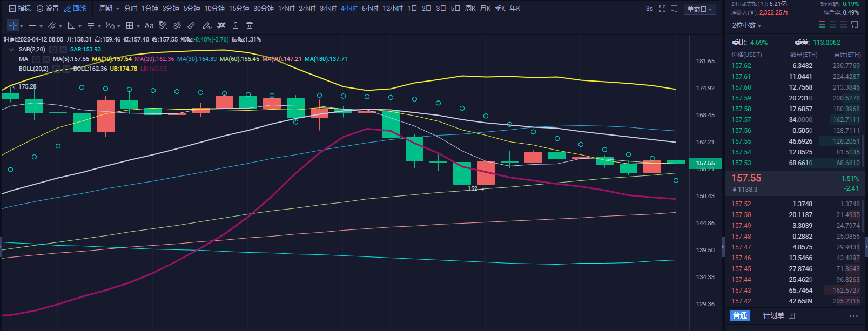Select the 年K yearly candles
This screenshot has width=868, height=331.
coord(515,9)
